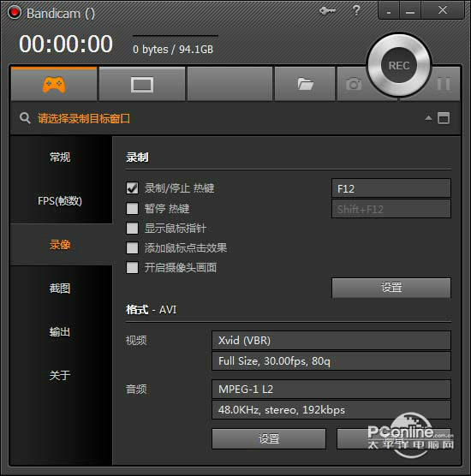Collapse the panel with the up arrow
This screenshot has height=476, width=471.
(428, 118)
